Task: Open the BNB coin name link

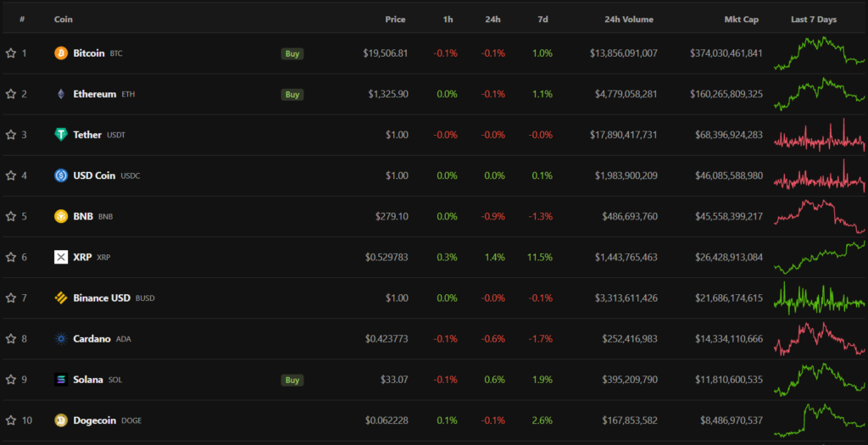Action: pyautogui.click(x=83, y=216)
